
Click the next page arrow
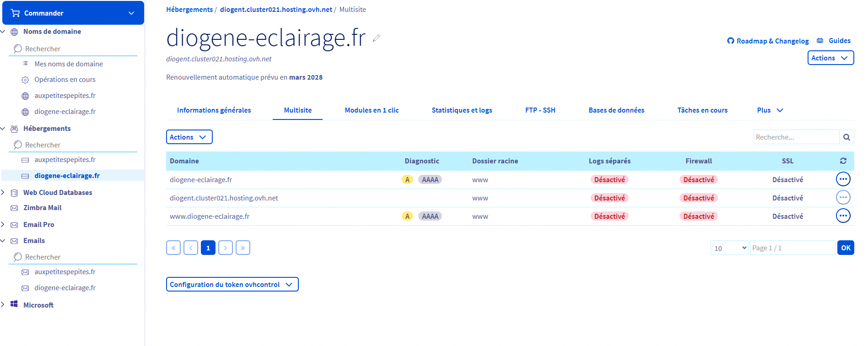225,248
